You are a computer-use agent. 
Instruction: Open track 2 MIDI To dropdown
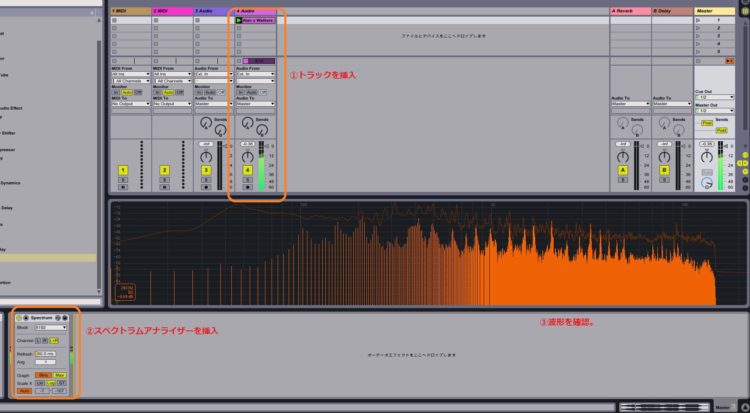click(172, 104)
